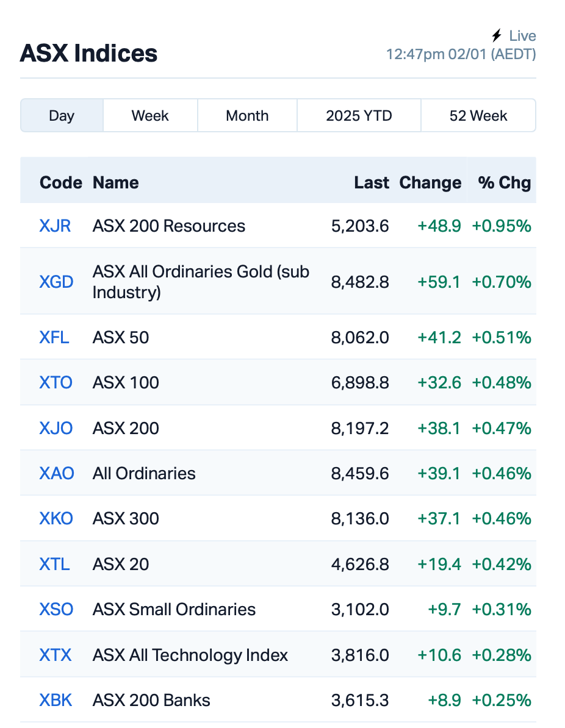
Task: Click the Live status label
Action: [522, 35]
